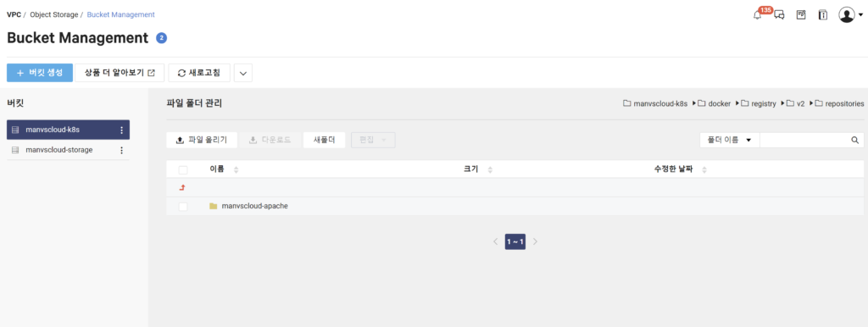Click 버킷 생성 create bucket button
The height and width of the screenshot is (327, 868).
[40, 73]
